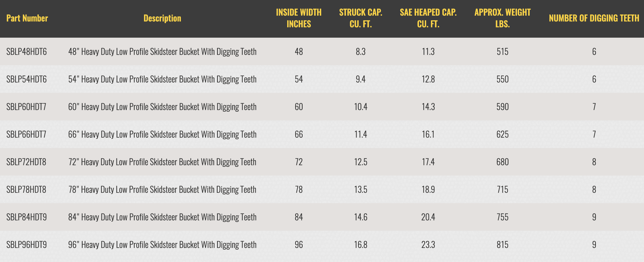Viewport: 644px width, 262px height.
Task: Click the 8.3 struck capacity value
Action: 361,51
